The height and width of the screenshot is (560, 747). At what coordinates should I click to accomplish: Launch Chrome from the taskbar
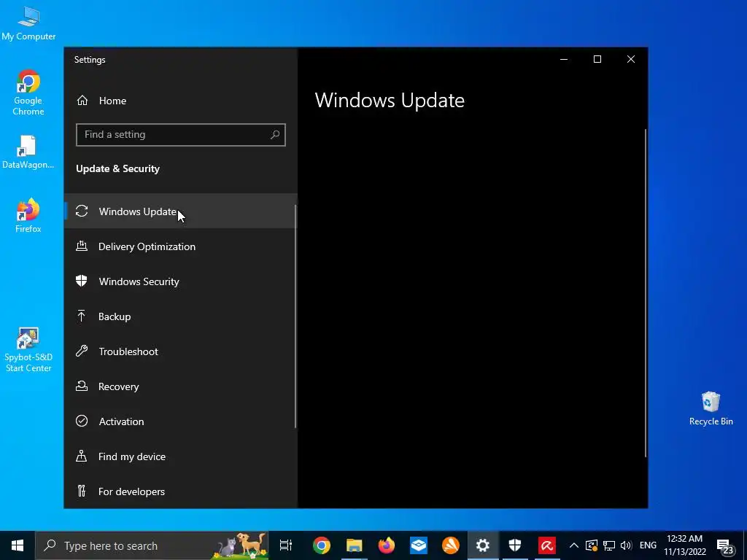click(x=322, y=545)
